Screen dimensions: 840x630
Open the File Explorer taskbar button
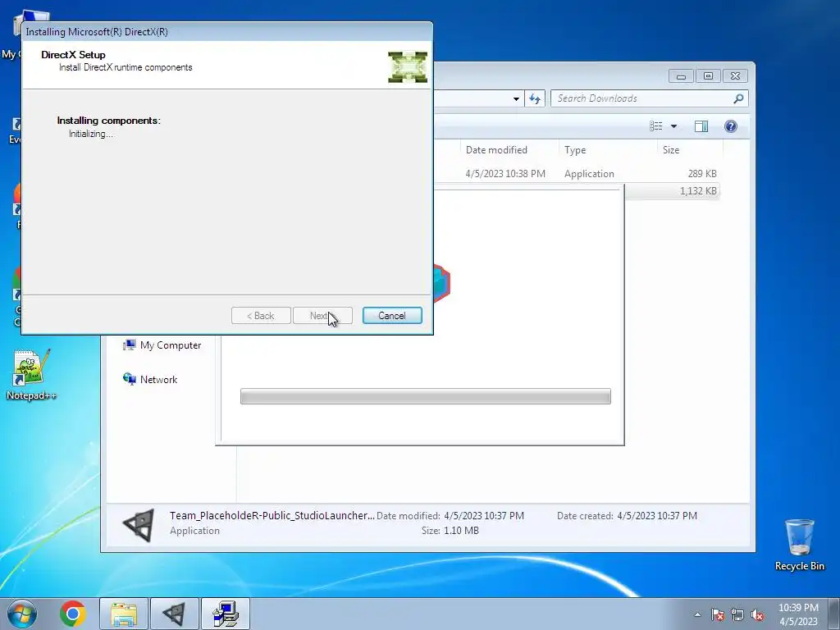point(124,614)
